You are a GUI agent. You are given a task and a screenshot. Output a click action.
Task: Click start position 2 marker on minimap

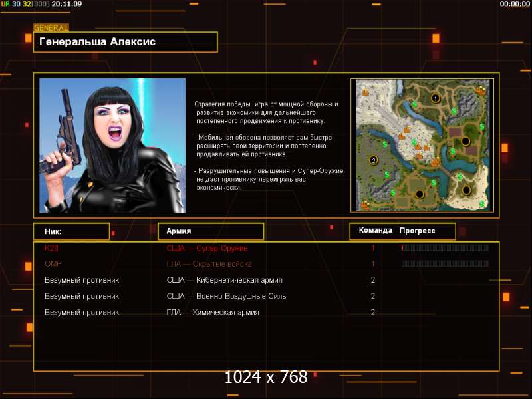pos(374,160)
